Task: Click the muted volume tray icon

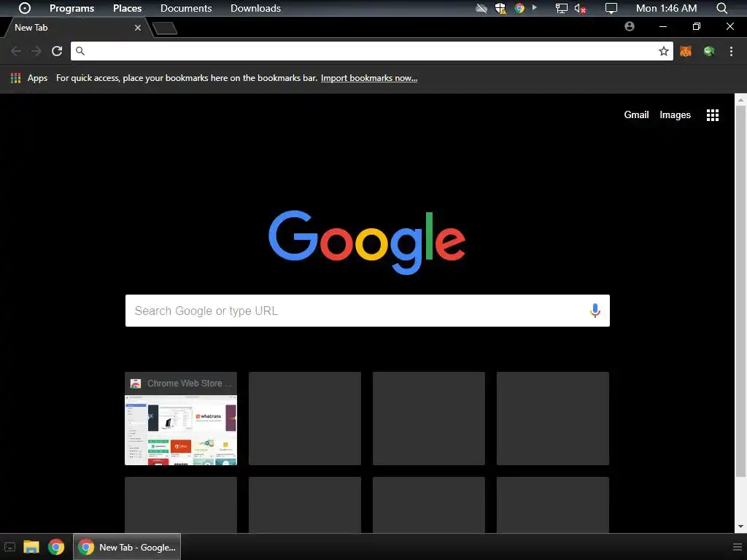Action: coord(580,8)
